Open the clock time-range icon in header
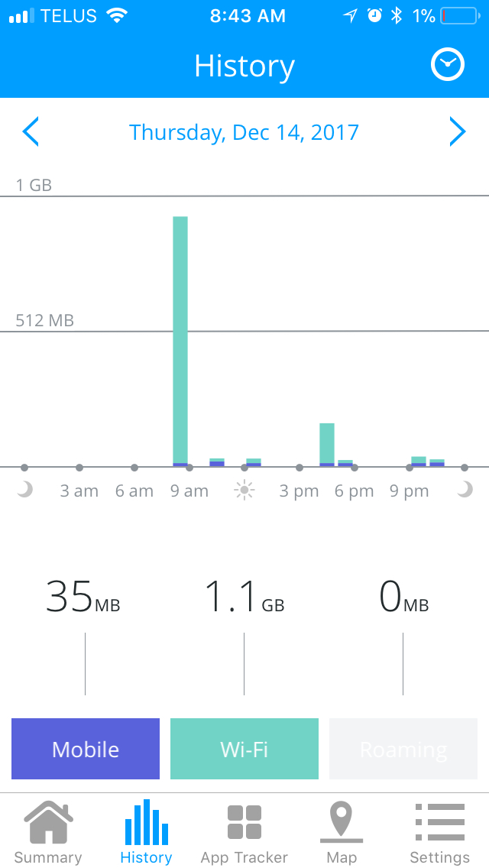The width and height of the screenshot is (489, 868). pyautogui.click(x=448, y=65)
